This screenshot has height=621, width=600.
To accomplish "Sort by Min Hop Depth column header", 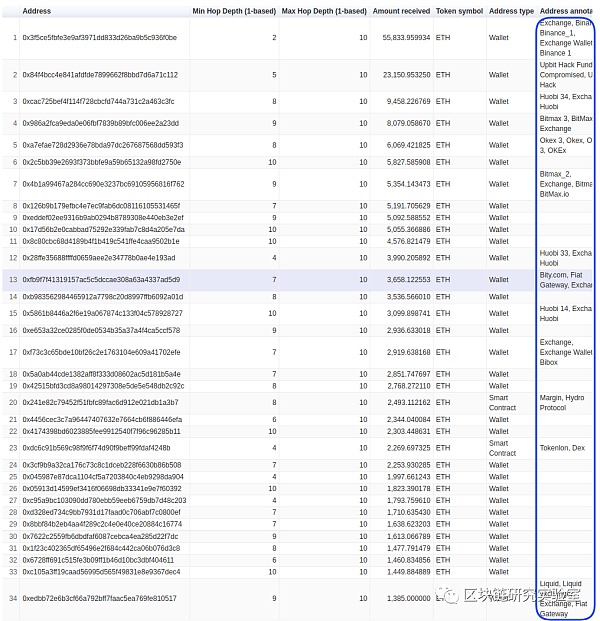I will click(234, 11).
